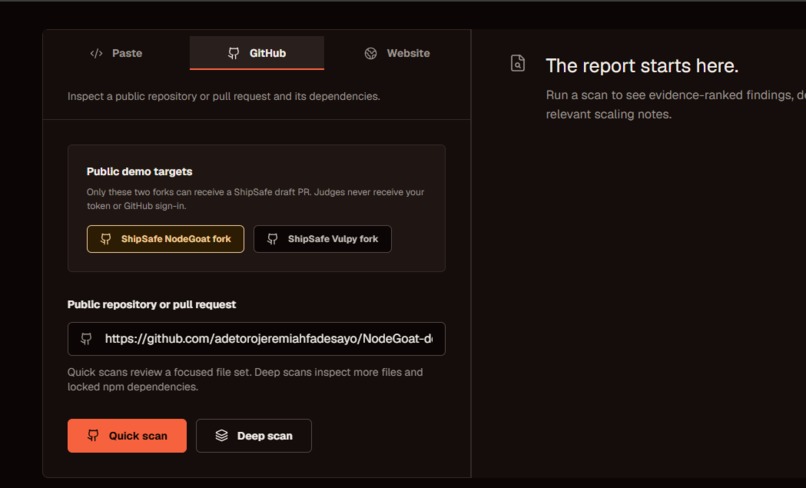The width and height of the screenshot is (806, 488).
Task: Click GitHub icon in NodeGoat fork button
Action: (x=105, y=239)
